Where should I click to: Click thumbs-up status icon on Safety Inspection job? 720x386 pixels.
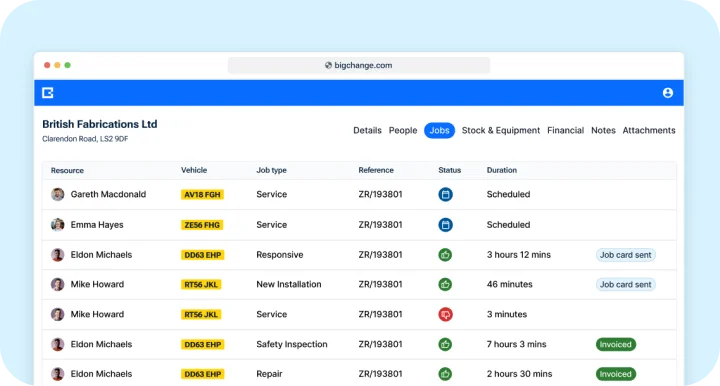click(x=445, y=344)
